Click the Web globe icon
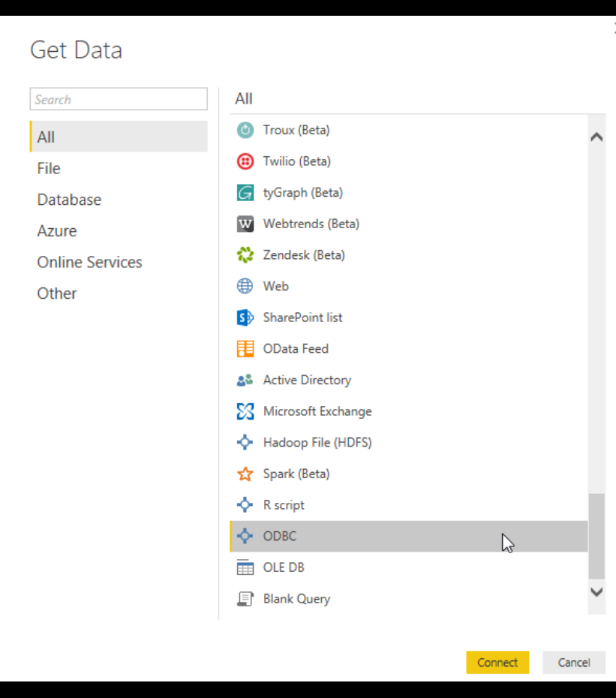This screenshot has height=698, width=616. [x=245, y=286]
